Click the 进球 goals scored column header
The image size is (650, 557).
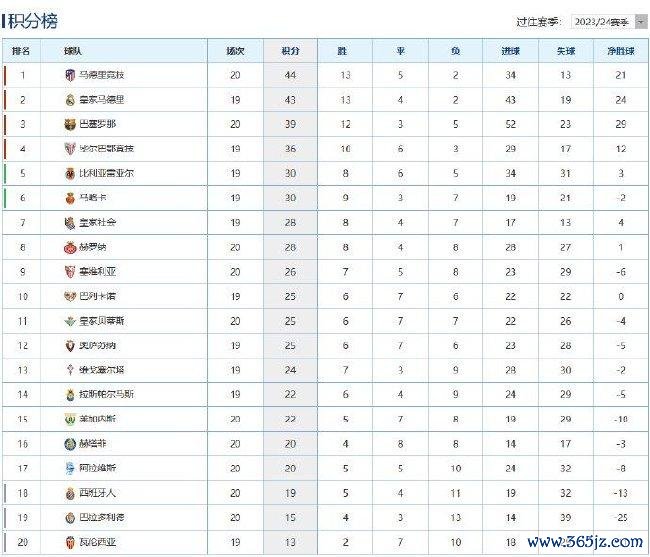tap(510, 51)
